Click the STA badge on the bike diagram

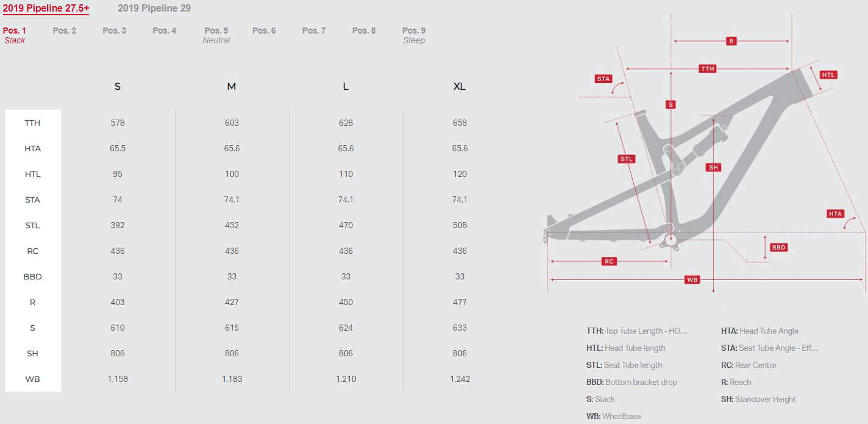coord(603,79)
